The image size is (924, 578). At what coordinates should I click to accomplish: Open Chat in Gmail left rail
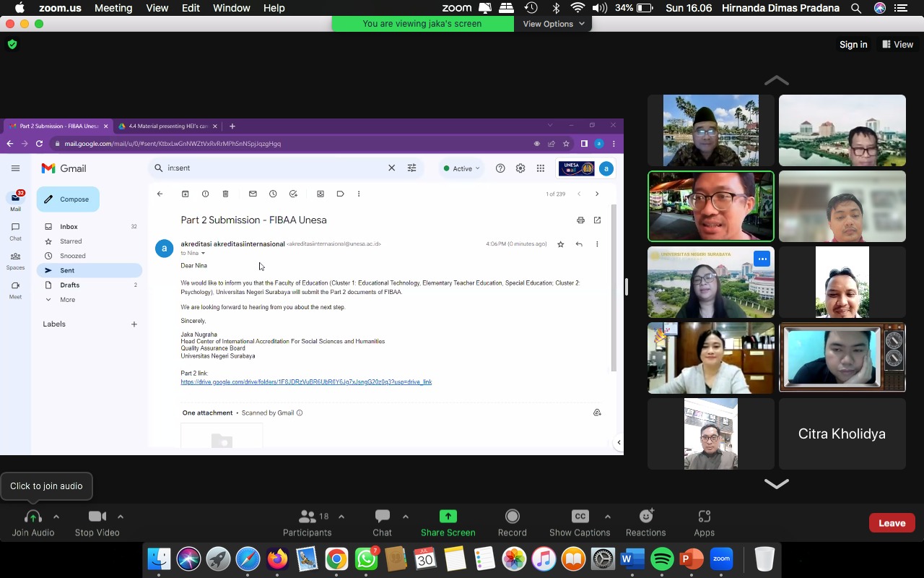tap(15, 231)
